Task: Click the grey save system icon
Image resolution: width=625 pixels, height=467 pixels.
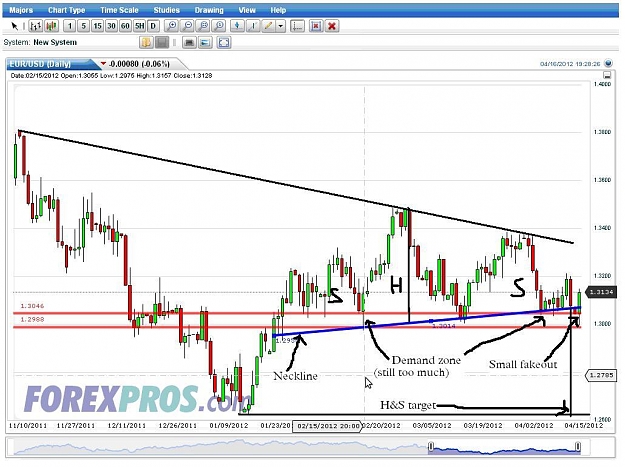Action: tap(162, 42)
